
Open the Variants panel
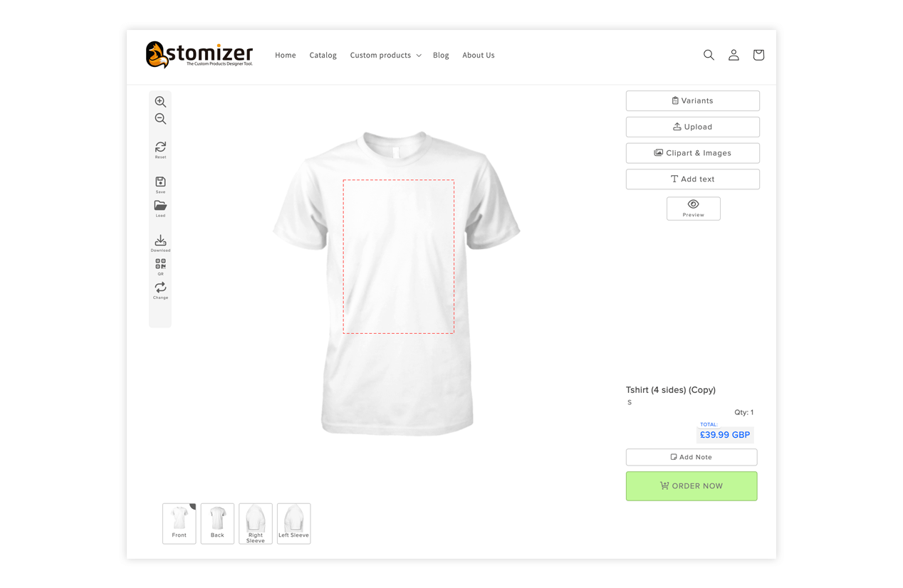tap(692, 100)
